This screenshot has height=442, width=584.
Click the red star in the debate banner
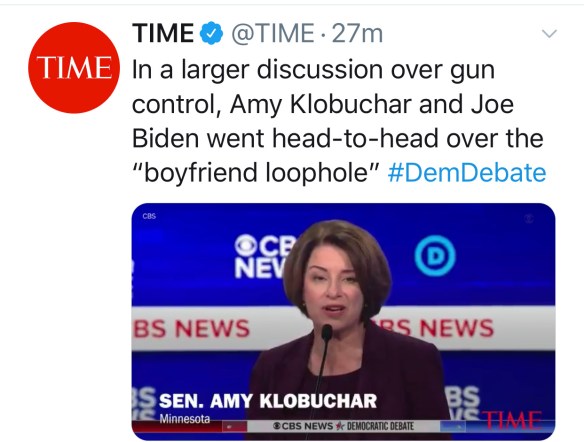[339, 426]
